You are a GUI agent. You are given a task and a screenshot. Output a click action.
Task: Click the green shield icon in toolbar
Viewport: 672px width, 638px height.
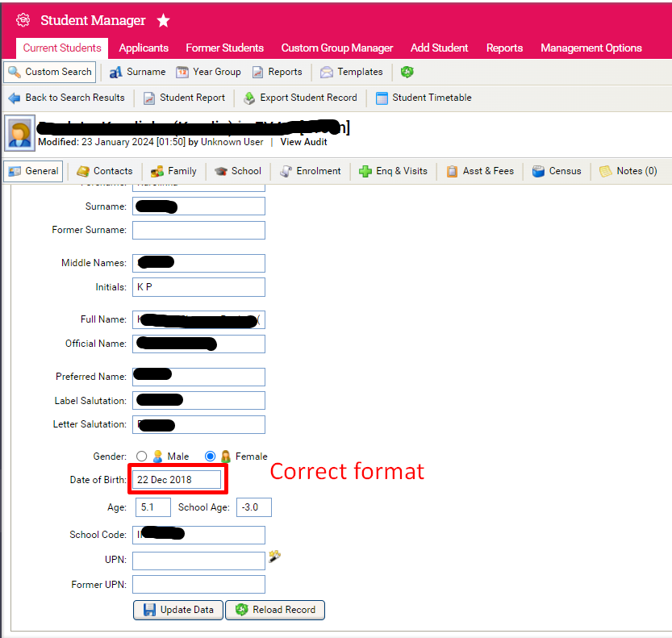click(x=407, y=72)
